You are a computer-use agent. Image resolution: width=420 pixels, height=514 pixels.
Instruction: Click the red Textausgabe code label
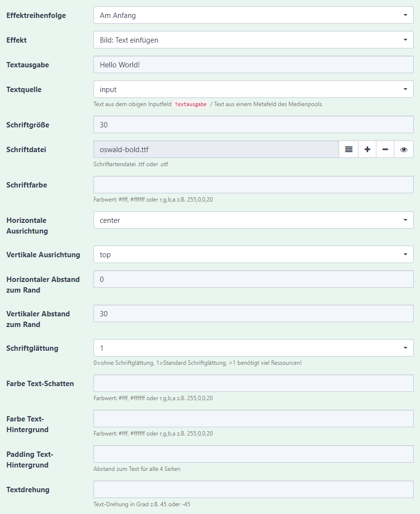(x=190, y=104)
